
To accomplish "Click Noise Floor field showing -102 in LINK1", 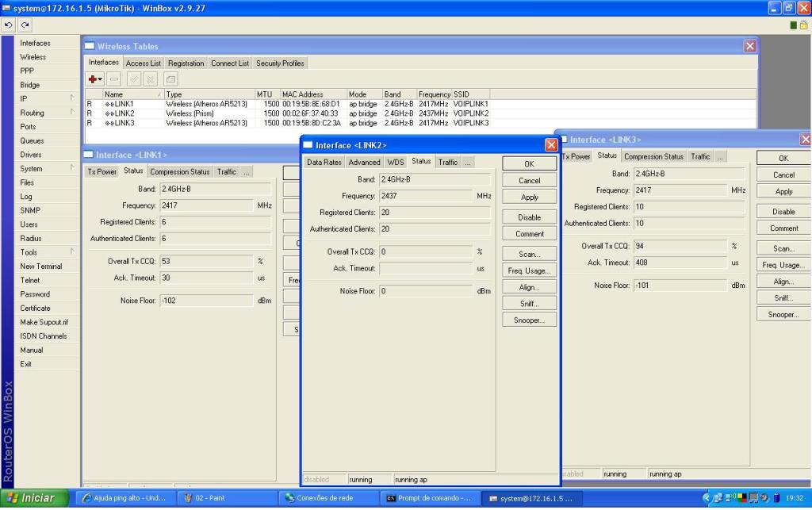I will (x=206, y=301).
